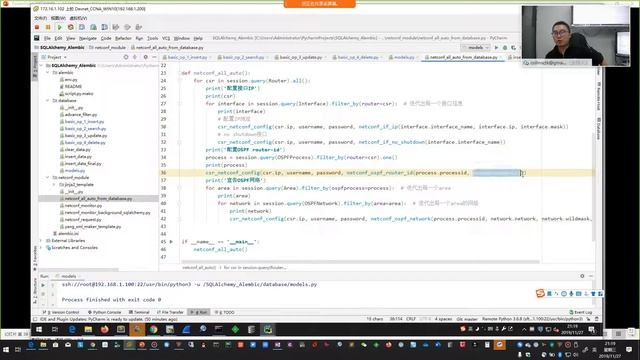Image resolution: width=640 pixels, height=360 pixels.
Task: Click the locate-file target icon in the Project panel header
Action: pyautogui.click(x=126, y=57)
